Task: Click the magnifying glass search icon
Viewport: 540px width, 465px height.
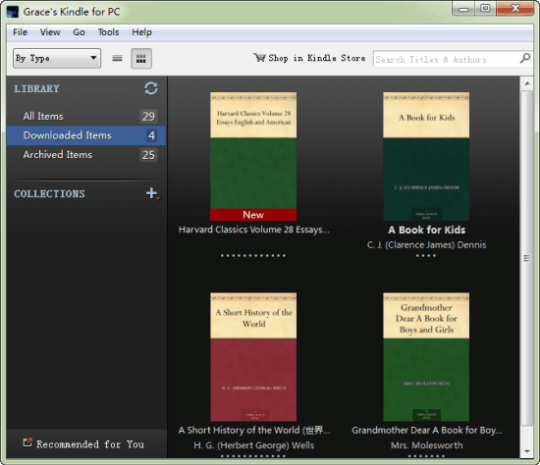Action: (525, 58)
